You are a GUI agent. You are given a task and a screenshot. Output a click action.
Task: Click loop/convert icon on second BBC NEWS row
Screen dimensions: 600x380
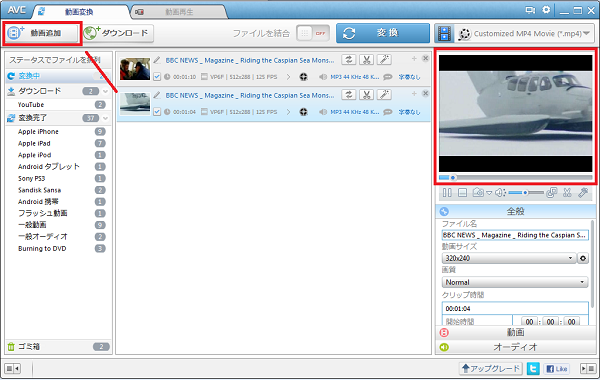[349, 95]
